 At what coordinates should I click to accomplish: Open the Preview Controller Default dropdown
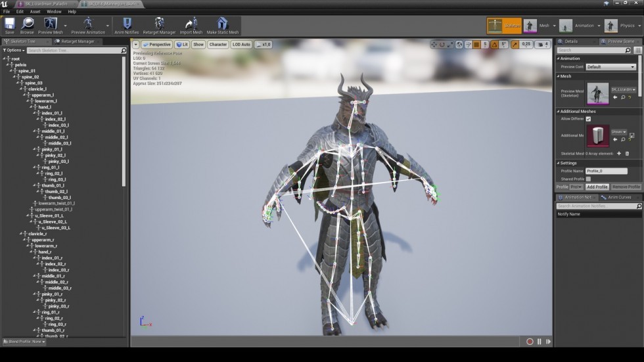pyautogui.click(x=610, y=66)
